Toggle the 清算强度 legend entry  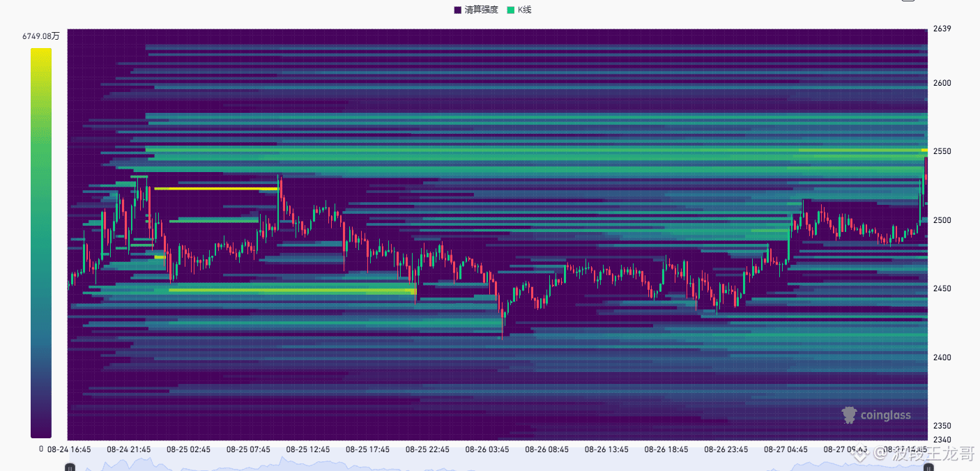476,10
